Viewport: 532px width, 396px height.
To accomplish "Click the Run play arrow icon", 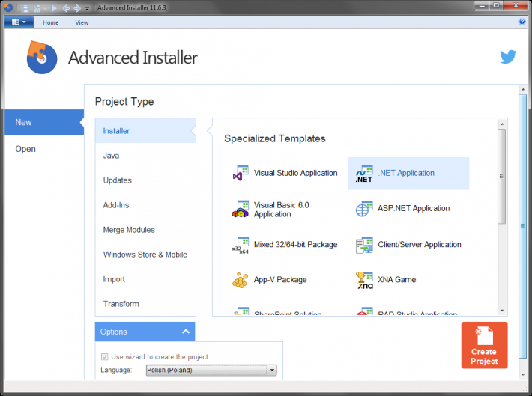I will 54,8.
